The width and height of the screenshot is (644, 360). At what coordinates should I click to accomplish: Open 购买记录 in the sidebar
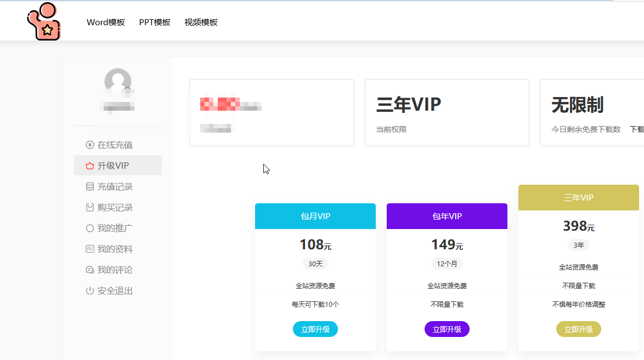(x=118, y=208)
